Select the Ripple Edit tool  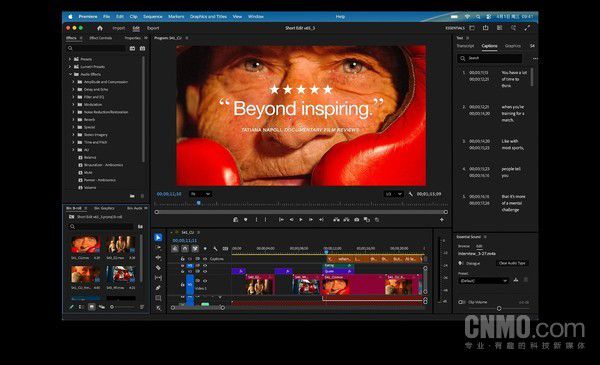click(x=158, y=257)
